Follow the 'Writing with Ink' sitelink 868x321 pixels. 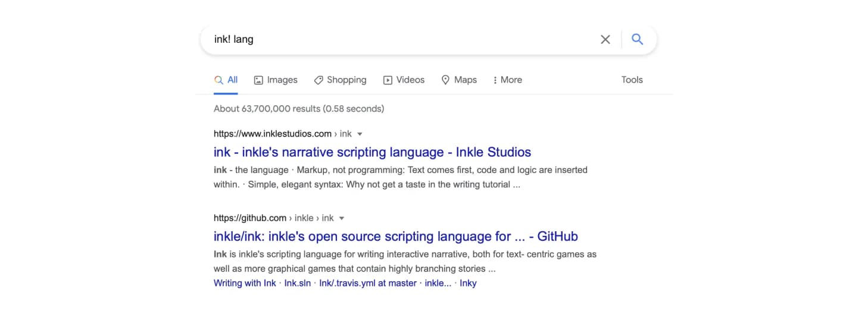click(x=245, y=283)
